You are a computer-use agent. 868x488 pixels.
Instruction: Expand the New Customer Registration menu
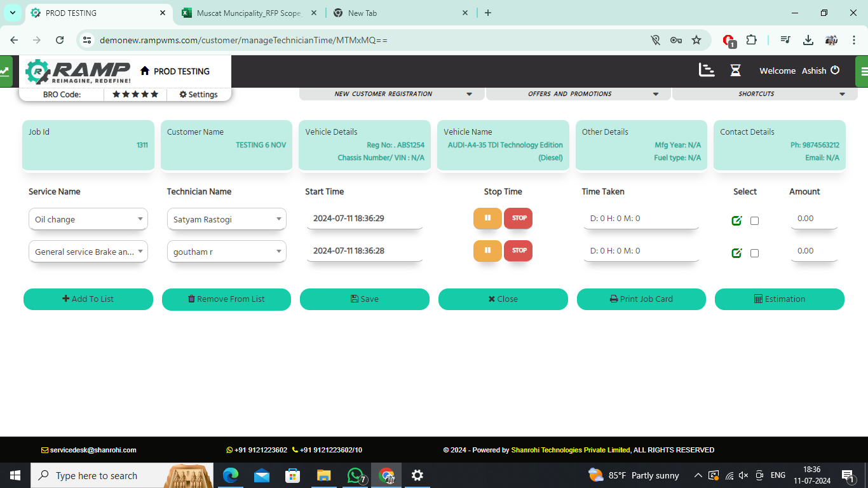(x=391, y=94)
